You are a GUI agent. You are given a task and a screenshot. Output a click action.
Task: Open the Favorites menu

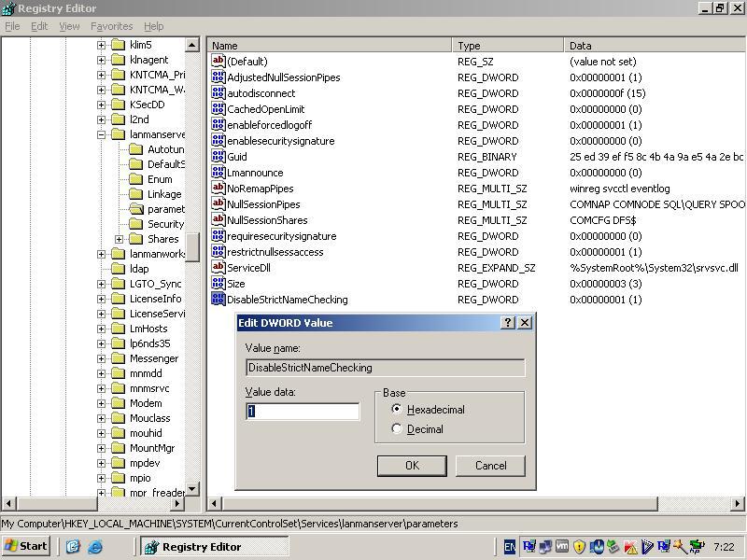click(111, 26)
